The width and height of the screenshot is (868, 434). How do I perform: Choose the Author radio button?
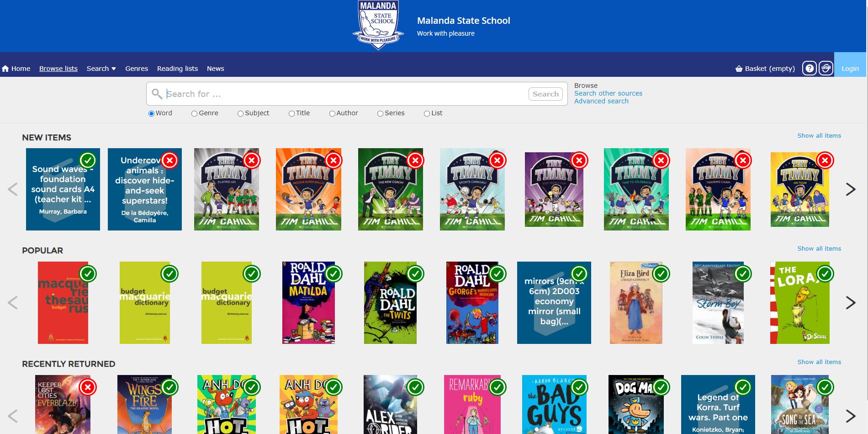pyautogui.click(x=332, y=113)
